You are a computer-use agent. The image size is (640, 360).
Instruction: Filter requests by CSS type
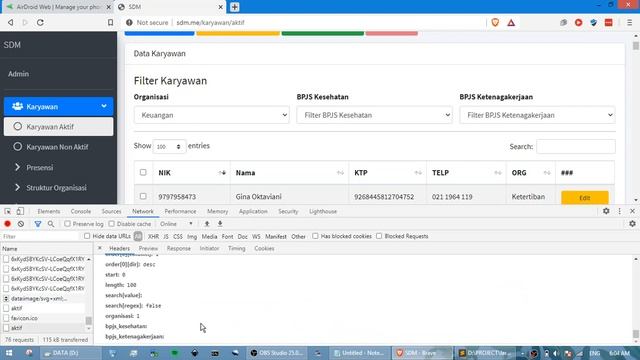pos(178,236)
